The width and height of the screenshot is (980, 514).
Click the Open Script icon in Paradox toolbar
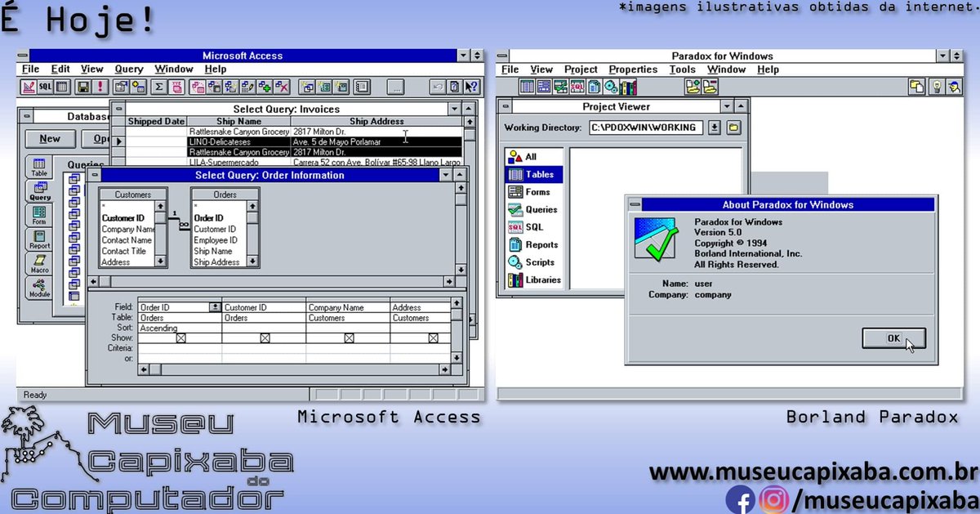click(611, 87)
